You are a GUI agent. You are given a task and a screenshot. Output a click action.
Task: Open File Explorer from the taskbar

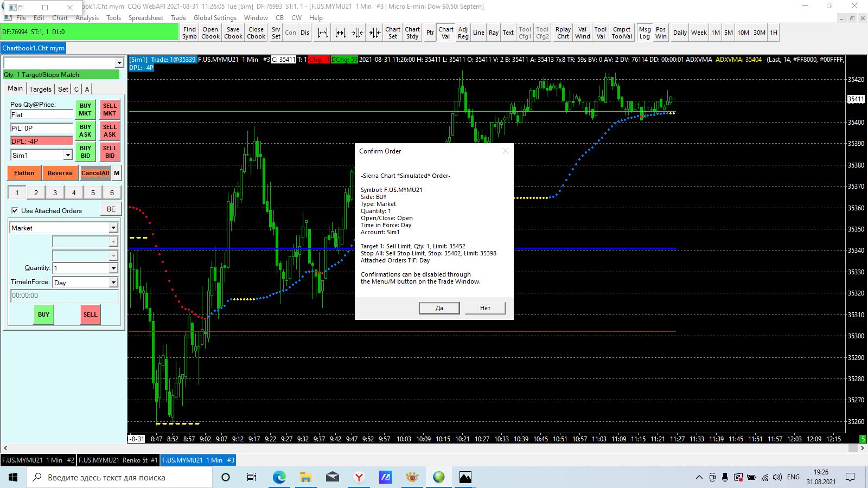[305, 477]
